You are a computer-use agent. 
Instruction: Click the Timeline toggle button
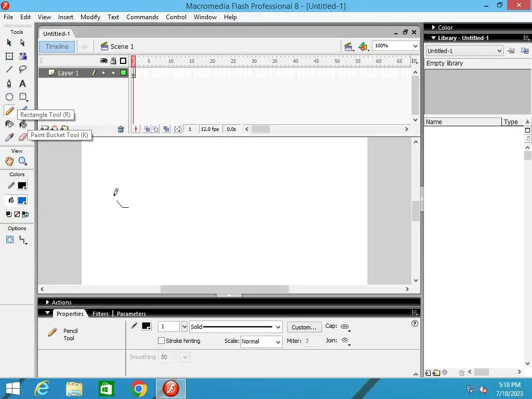[x=57, y=46]
